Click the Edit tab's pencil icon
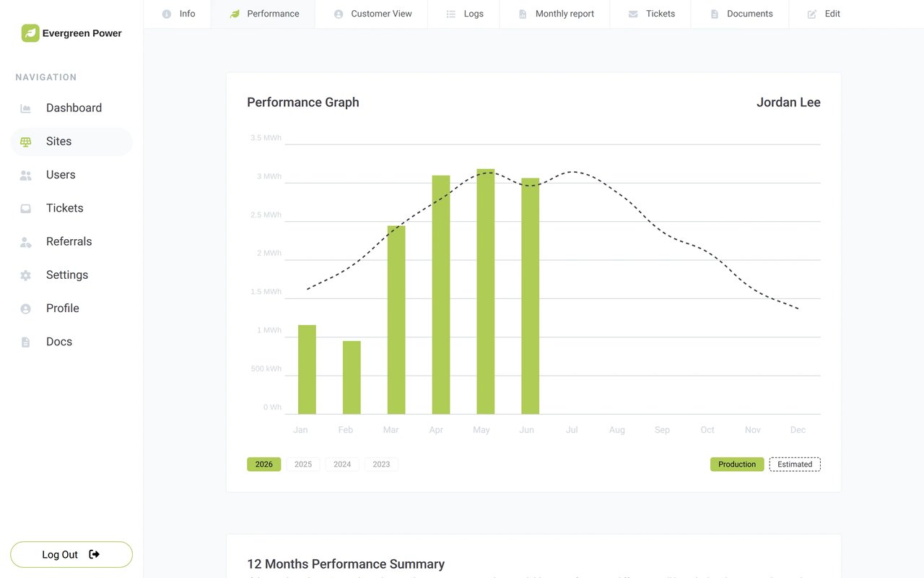The width and height of the screenshot is (924, 578). [x=812, y=14]
